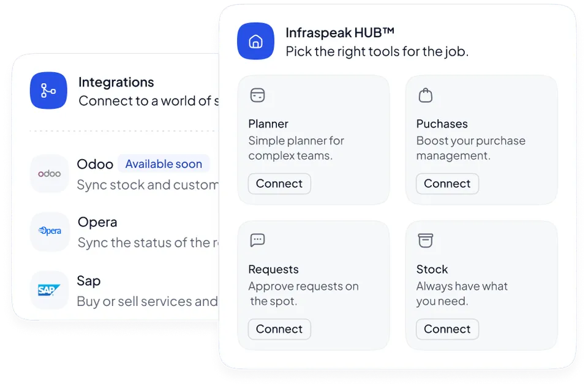Select the SAP logo icon
Viewport: 588px width, 388px height.
(50, 290)
